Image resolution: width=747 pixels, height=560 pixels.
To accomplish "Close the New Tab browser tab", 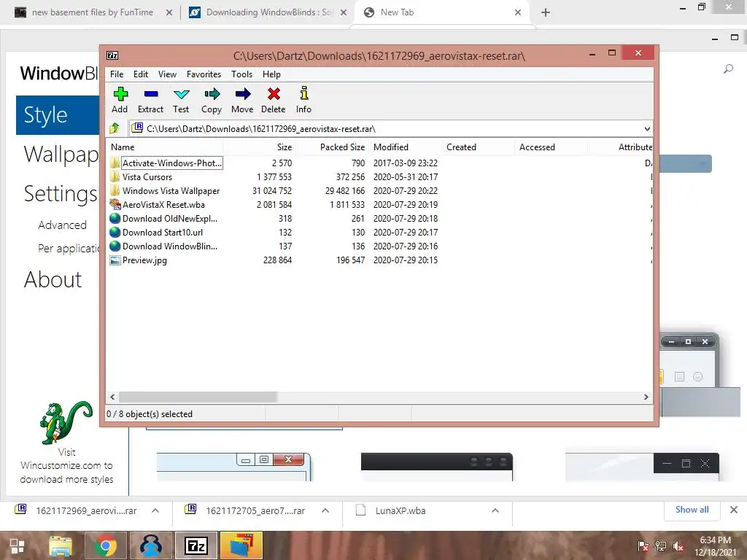I will click(518, 12).
